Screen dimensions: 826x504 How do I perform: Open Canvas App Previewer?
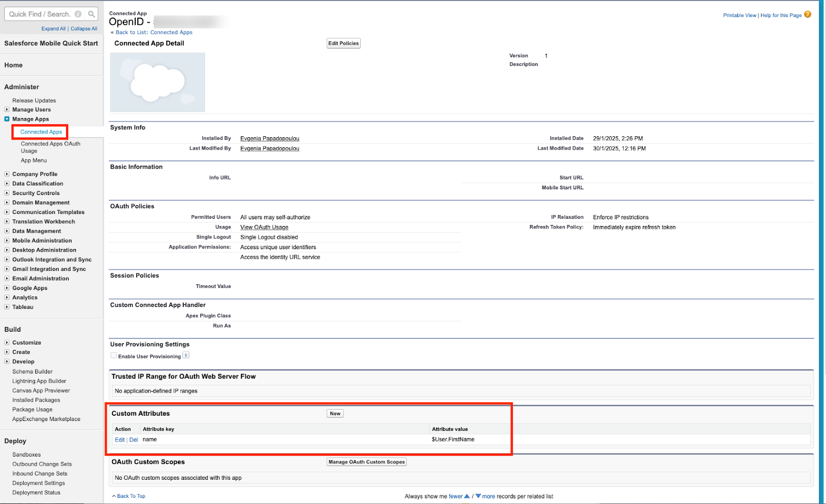[x=41, y=391]
